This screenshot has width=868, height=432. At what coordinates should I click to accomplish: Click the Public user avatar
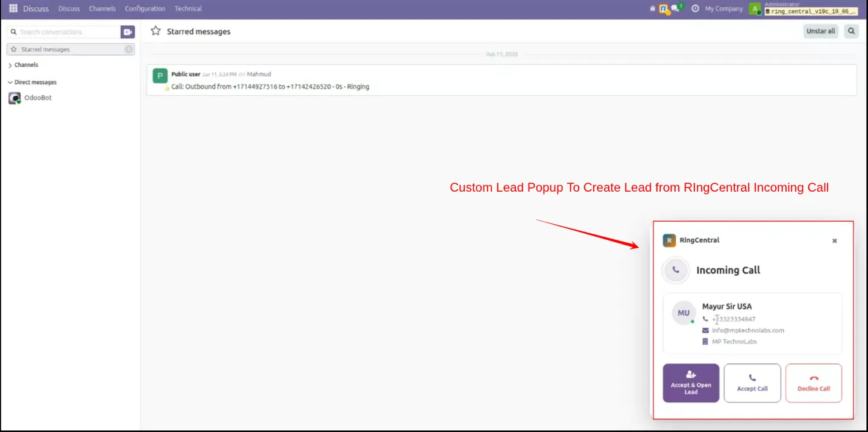[x=160, y=76]
